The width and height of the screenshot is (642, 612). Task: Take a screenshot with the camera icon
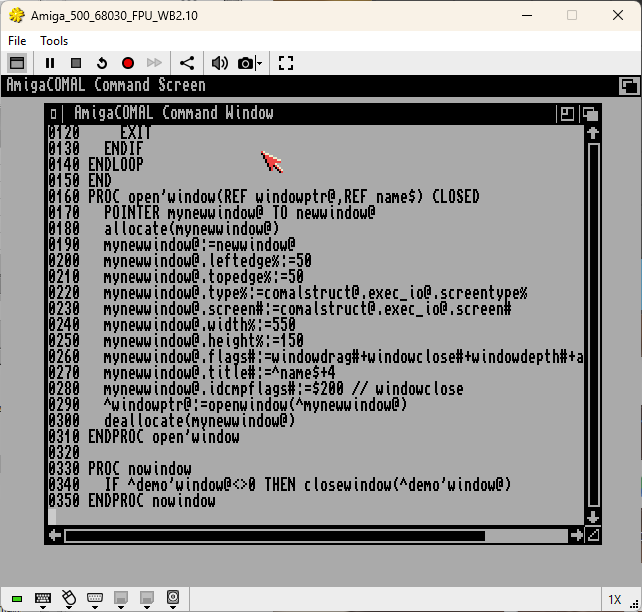click(x=245, y=63)
